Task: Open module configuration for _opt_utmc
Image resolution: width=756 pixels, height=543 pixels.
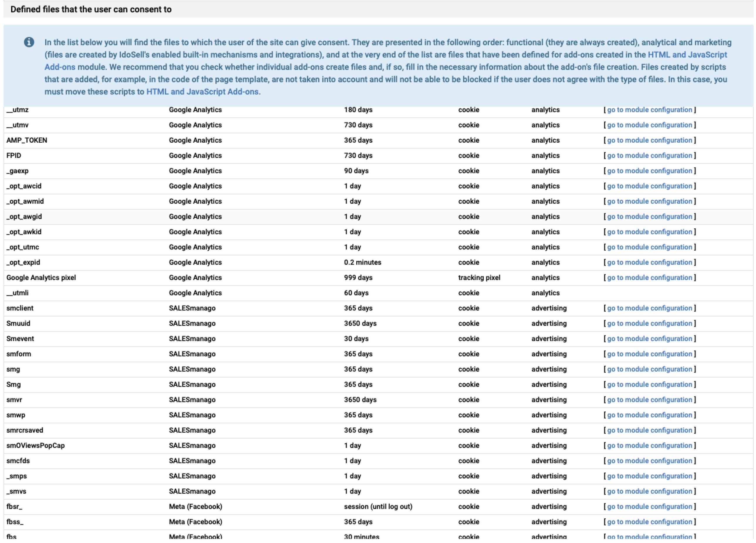Action: (x=649, y=247)
